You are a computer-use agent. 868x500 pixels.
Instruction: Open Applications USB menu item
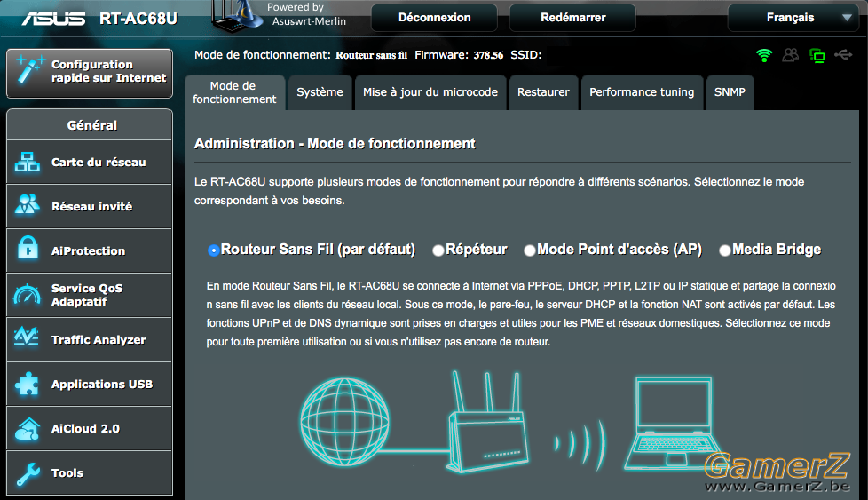point(89,384)
